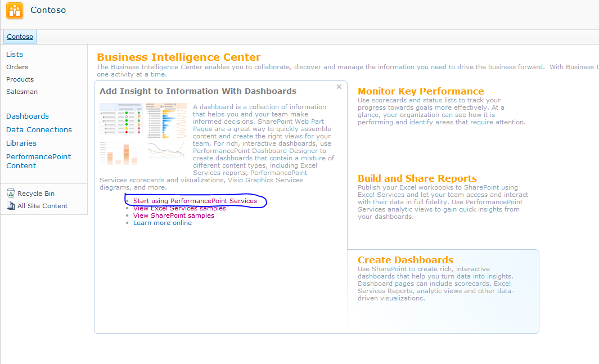Click Learn more online link
599x364 pixels.
[x=163, y=223]
